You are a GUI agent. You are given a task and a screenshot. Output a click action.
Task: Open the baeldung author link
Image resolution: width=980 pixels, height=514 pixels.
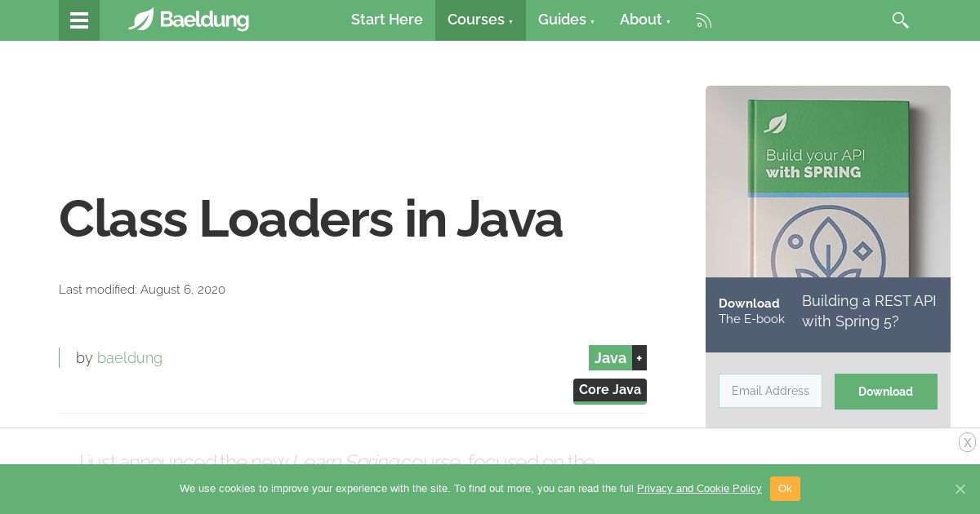[130, 357]
